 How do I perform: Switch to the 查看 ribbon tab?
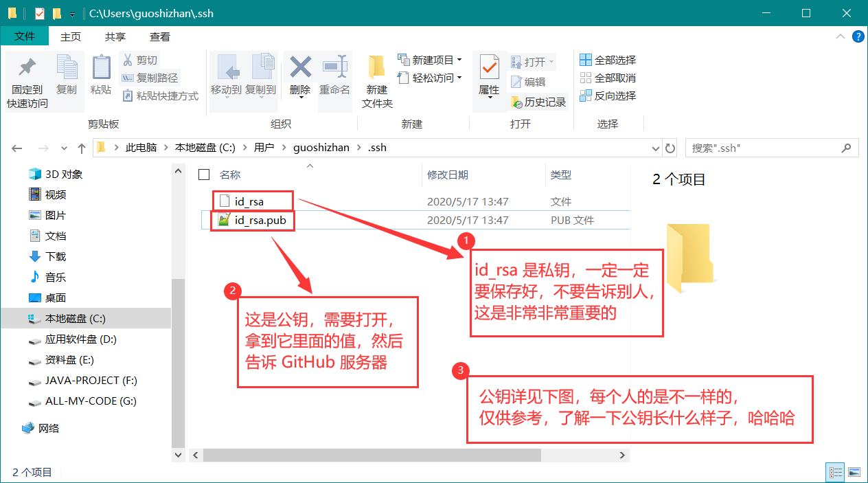pyautogui.click(x=159, y=36)
